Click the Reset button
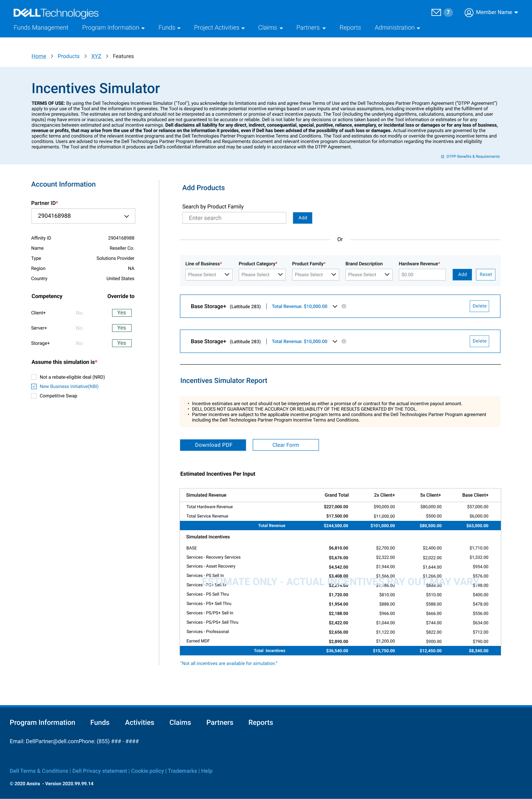Screen dimensions: 532x799 click(486, 275)
